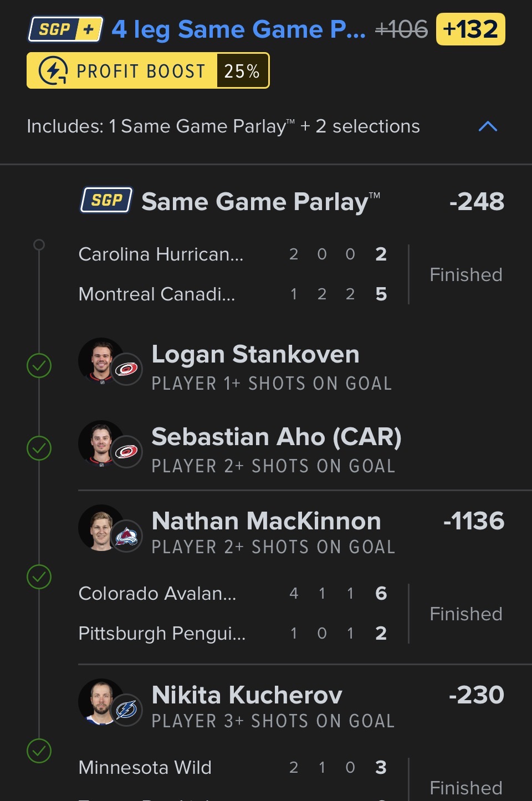
Task: Click the +132 boosted odds badge
Action: [x=470, y=29]
